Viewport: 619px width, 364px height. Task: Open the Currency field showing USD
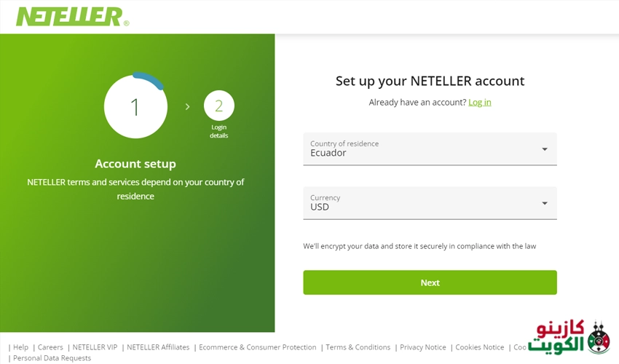click(422, 203)
